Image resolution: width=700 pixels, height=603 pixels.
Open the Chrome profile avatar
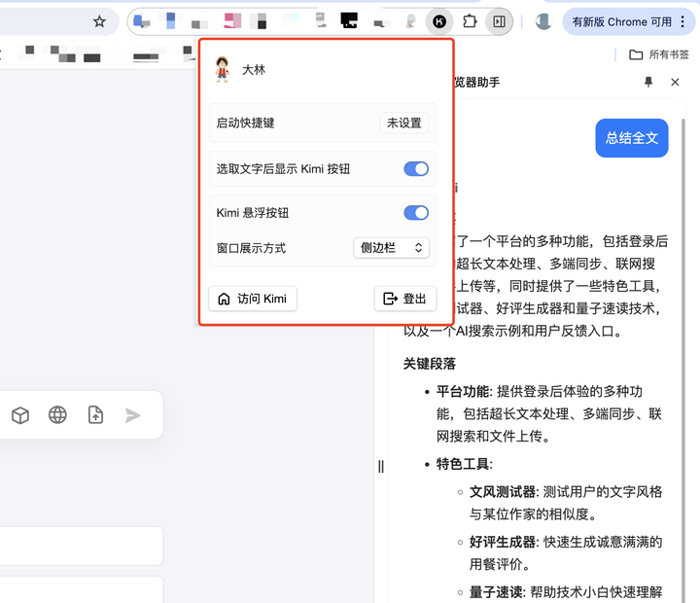(x=543, y=21)
